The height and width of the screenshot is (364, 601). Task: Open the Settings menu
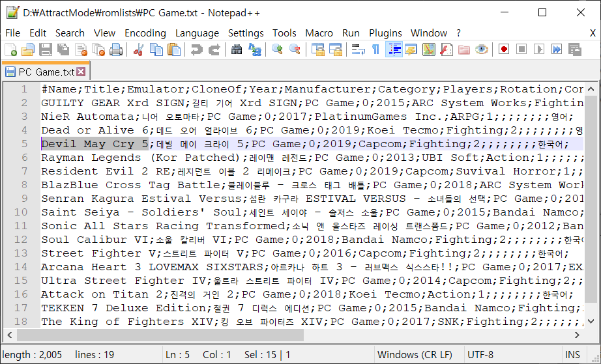(x=246, y=33)
